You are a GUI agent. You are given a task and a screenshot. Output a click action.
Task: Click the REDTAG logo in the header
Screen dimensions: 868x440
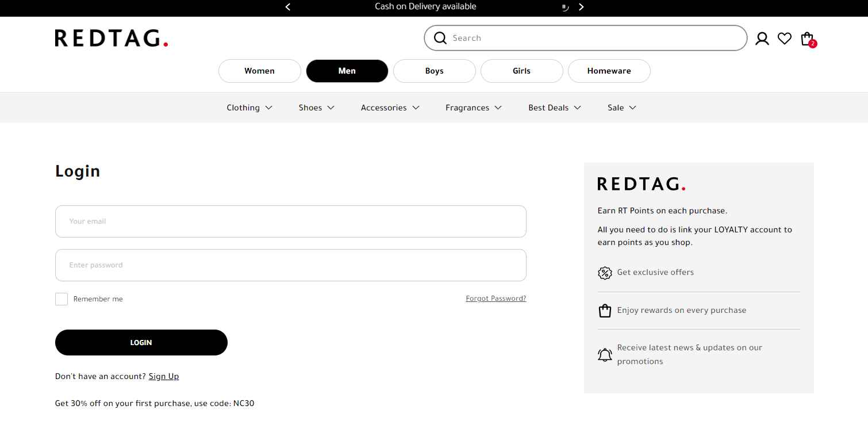click(x=111, y=38)
